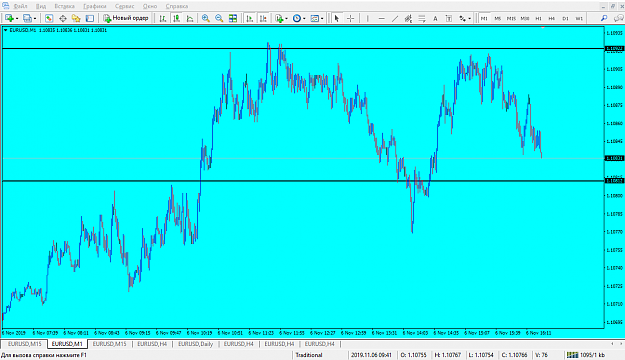The height and width of the screenshot is (360, 625).
Task: Switch to the EURUSD,M1 chart tab
Action: (67, 344)
